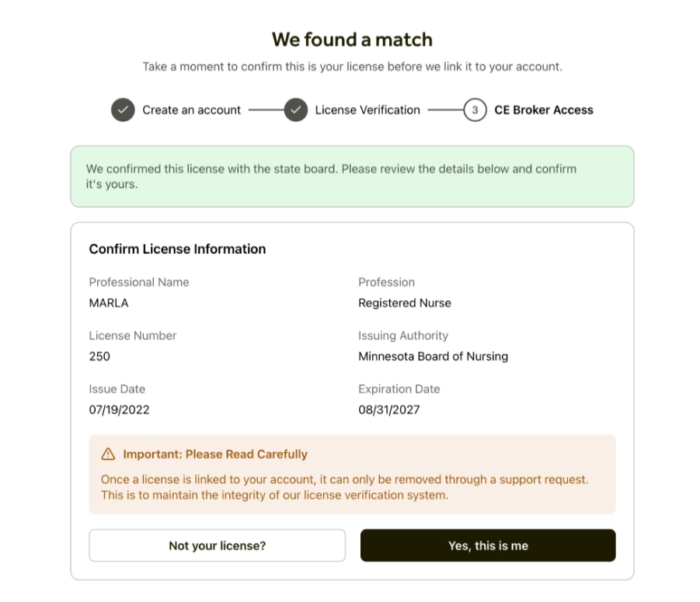
Task: Click the Confirm License Information heading
Action: tap(177, 249)
